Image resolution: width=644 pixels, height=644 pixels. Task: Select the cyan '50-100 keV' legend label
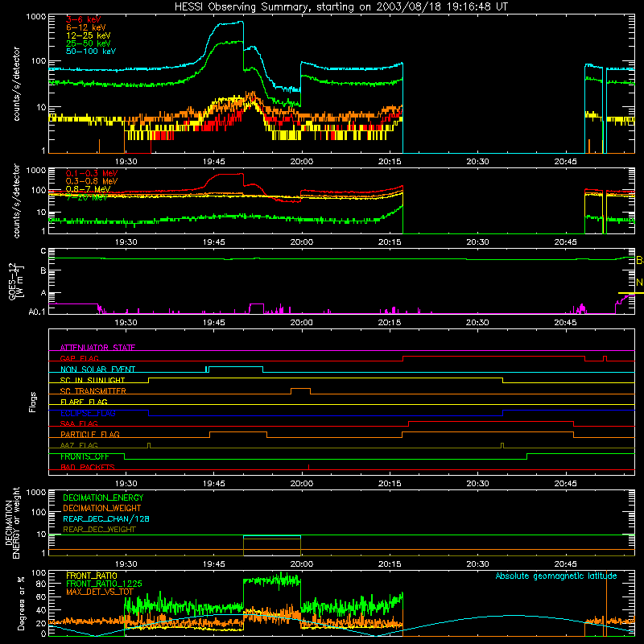coord(91,51)
